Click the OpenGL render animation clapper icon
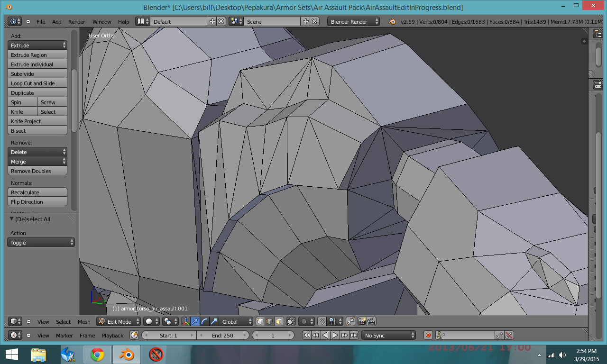The height and width of the screenshot is (364, 607). 371,321
